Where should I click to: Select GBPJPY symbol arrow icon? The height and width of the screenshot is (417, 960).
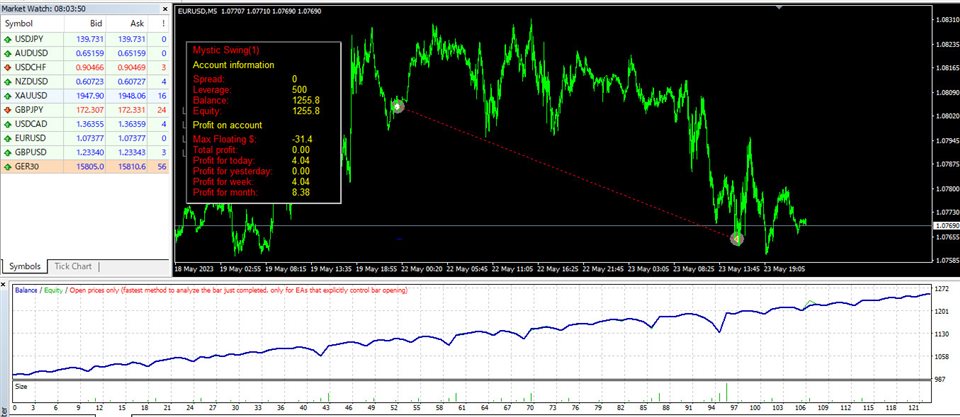point(7,110)
